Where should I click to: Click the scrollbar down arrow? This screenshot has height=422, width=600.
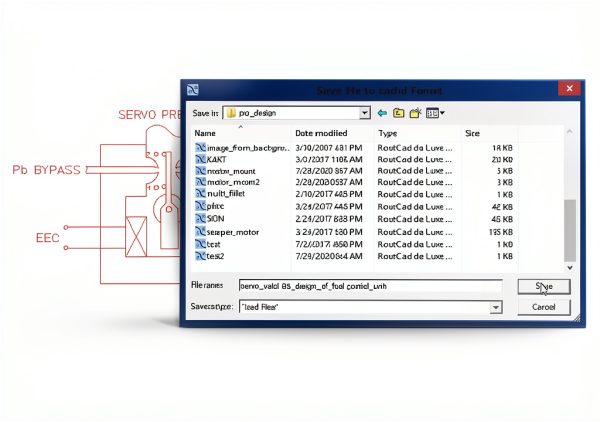click(x=570, y=267)
